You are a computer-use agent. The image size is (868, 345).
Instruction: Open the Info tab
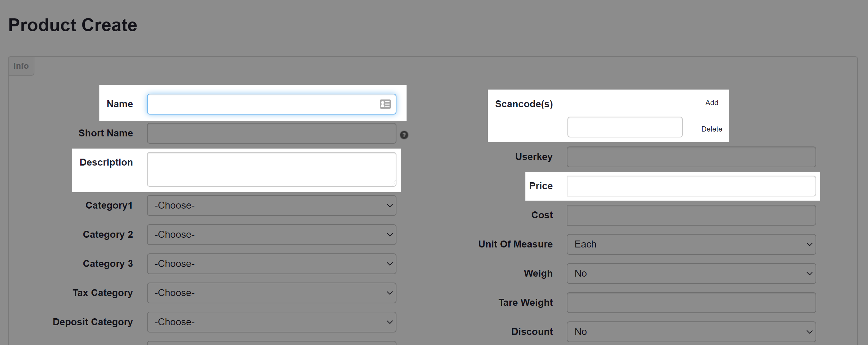point(21,66)
